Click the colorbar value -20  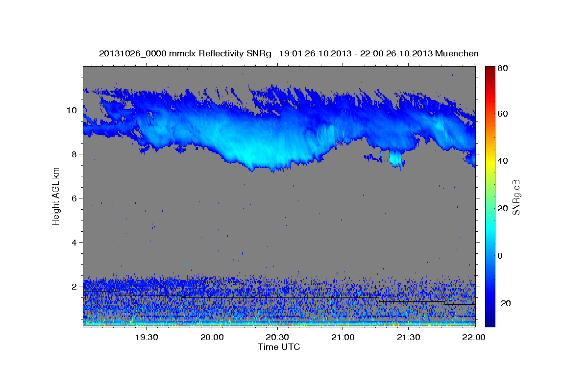504,304
